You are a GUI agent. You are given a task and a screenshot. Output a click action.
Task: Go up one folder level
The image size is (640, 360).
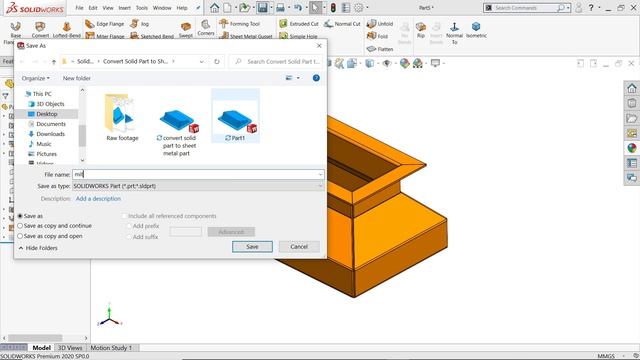53,62
